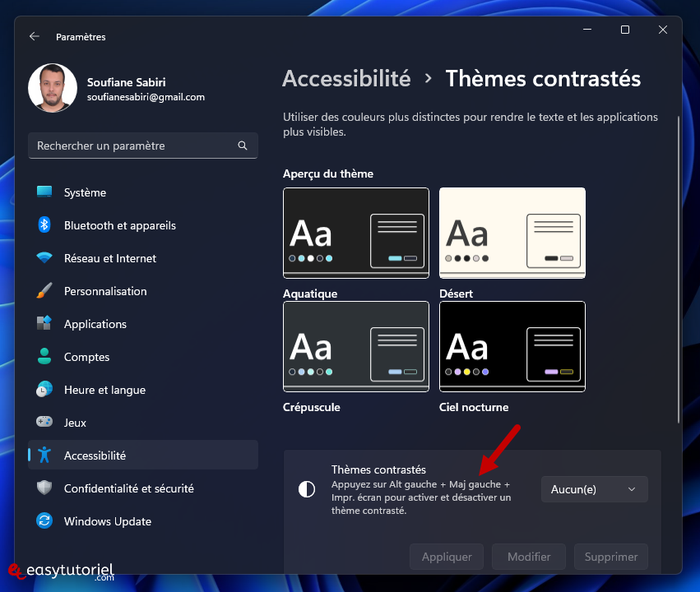
Task: Go to Windows Update page
Action: 143,521
